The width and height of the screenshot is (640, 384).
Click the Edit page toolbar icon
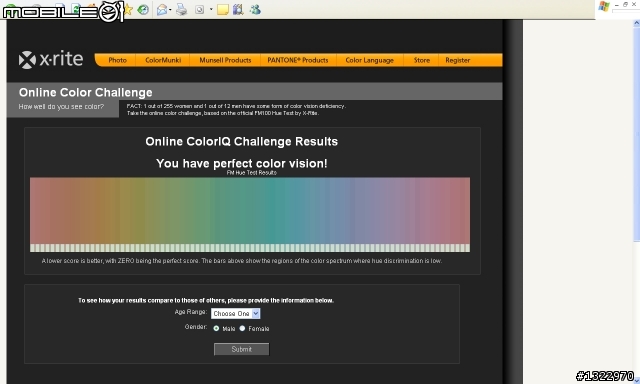[199, 9]
